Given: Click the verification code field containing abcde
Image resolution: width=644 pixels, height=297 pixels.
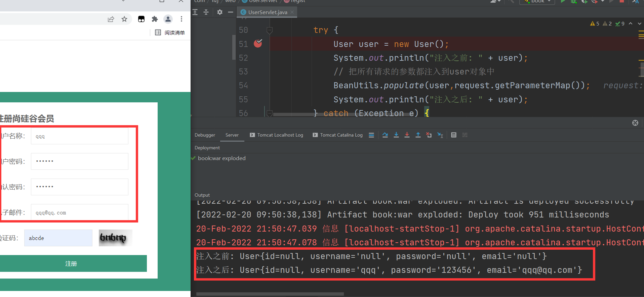Looking at the screenshot, I should tap(58, 238).
